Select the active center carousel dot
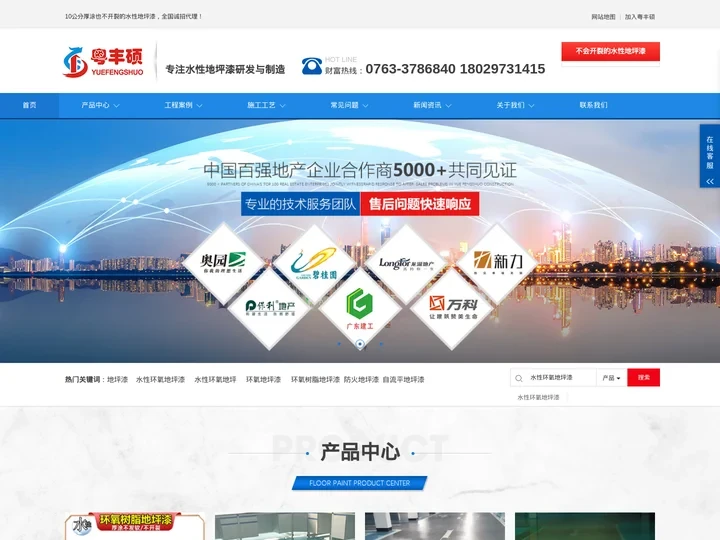Viewport: 720px width, 540px height. coord(359,344)
